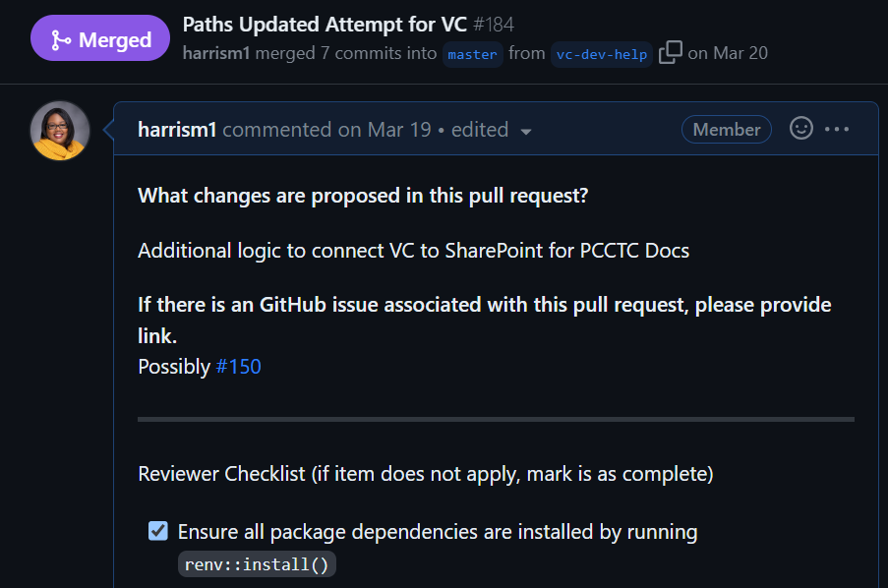
Task: Click the Merged status badge label
Action: point(115,39)
